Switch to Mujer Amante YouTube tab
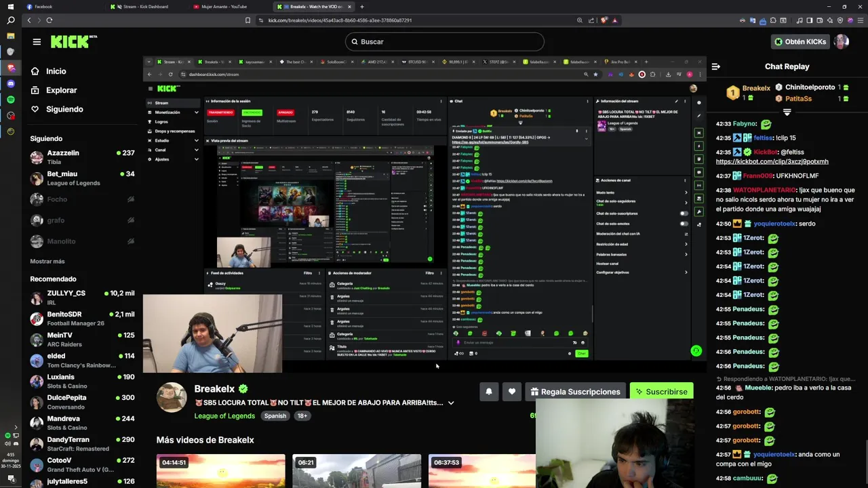Screen dimensions: 868x488 [224, 7]
